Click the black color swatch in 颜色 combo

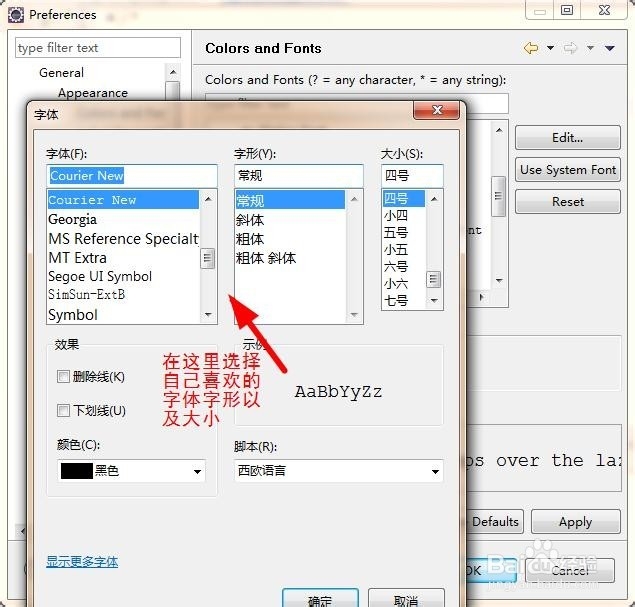coord(77,471)
